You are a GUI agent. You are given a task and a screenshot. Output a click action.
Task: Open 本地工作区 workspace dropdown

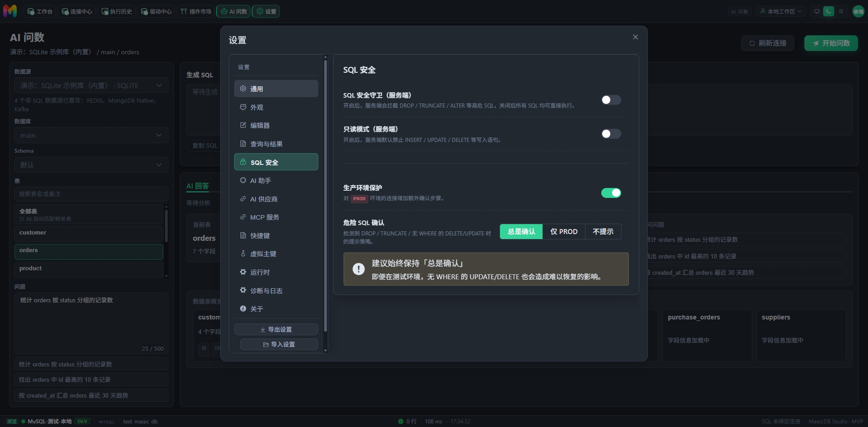pyautogui.click(x=781, y=11)
